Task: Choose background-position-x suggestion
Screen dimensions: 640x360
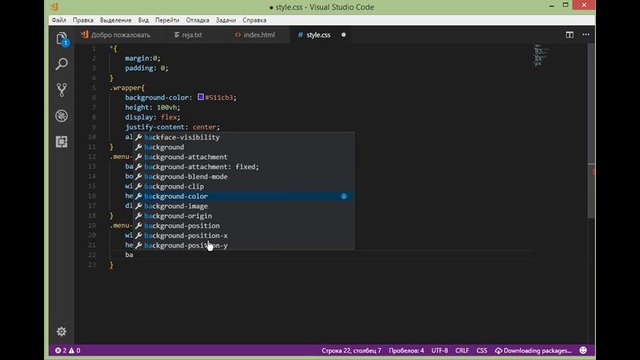Action: (x=244, y=236)
